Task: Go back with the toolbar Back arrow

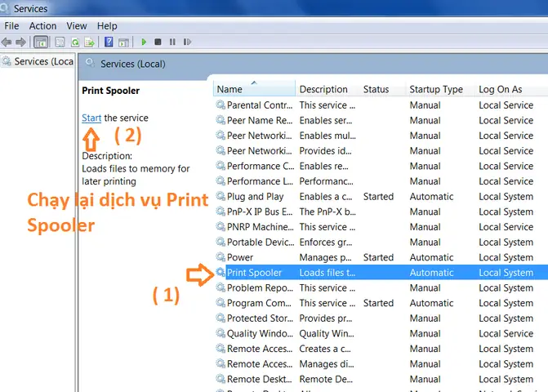Action: [7, 42]
